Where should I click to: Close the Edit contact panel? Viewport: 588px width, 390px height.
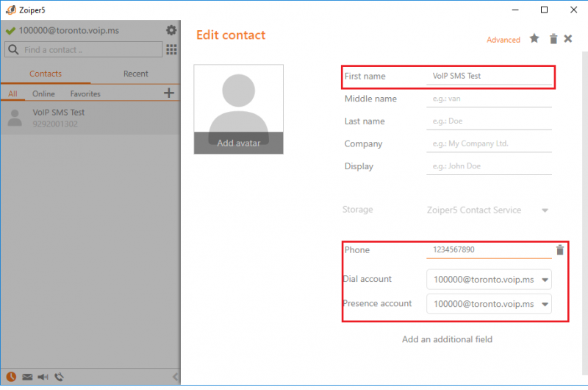pyautogui.click(x=567, y=39)
